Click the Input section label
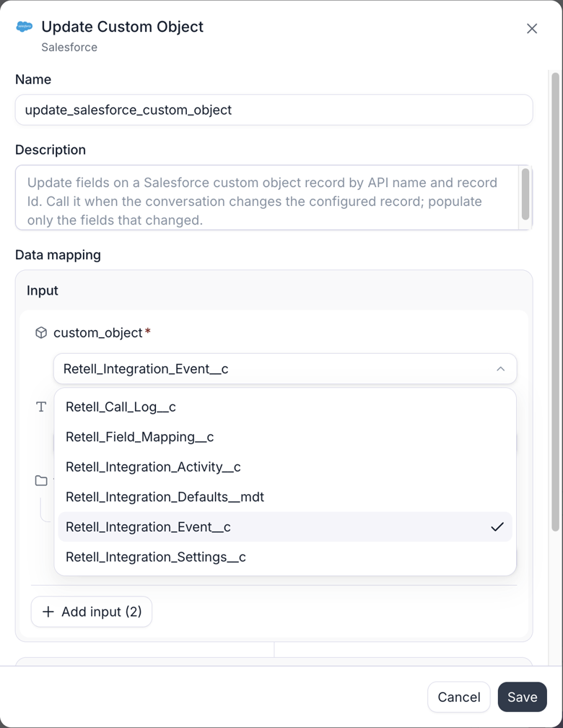The width and height of the screenshot is (563, 728). 43,290
